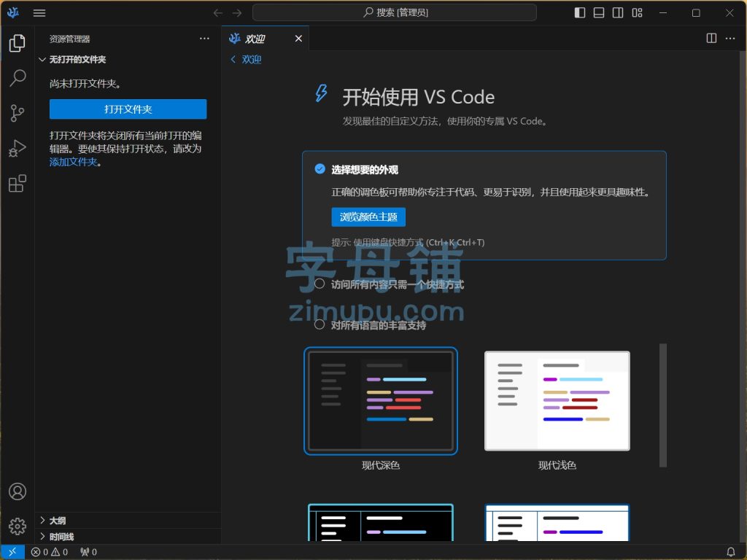Open the Extensions view
747x560 pixels.
[18, 183]
